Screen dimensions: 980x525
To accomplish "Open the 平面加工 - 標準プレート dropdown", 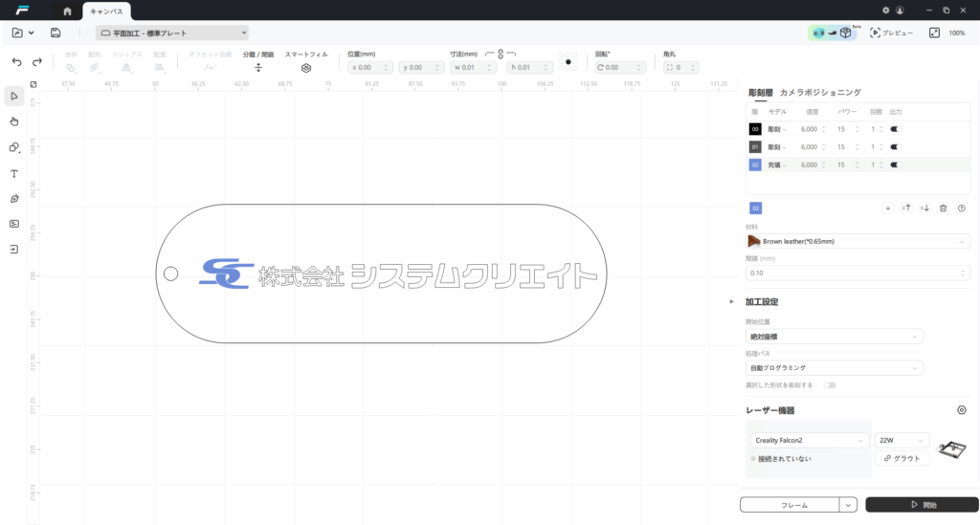I will pyautogui.click(x=172, y=33).
